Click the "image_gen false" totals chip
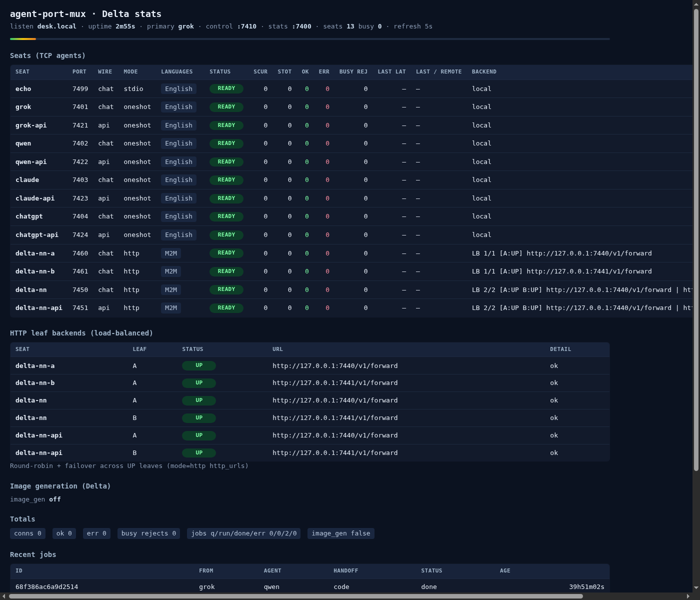700x600 pixels. 341,533
